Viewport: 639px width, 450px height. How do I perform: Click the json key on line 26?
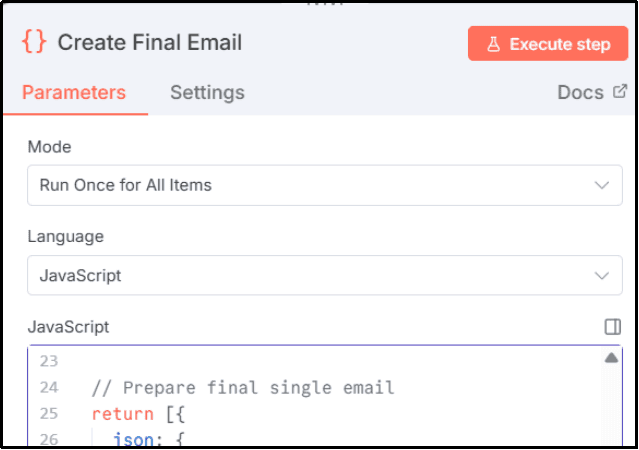pyautogui.click(x=133, y=438)
